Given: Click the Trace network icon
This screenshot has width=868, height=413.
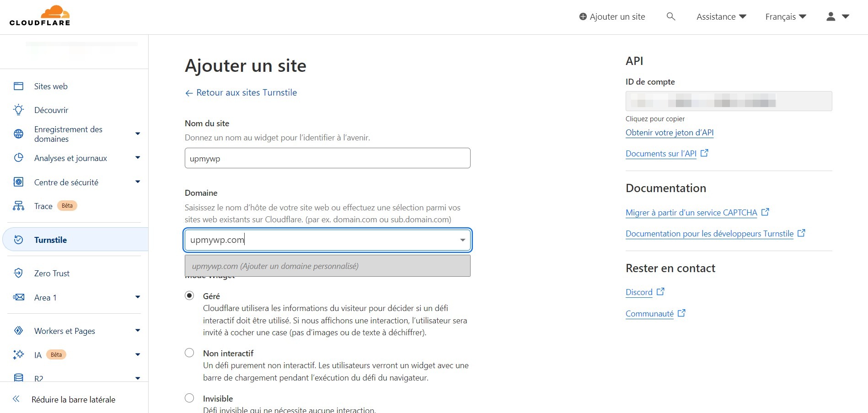Looking at the screenshot, I should point(18,206).
